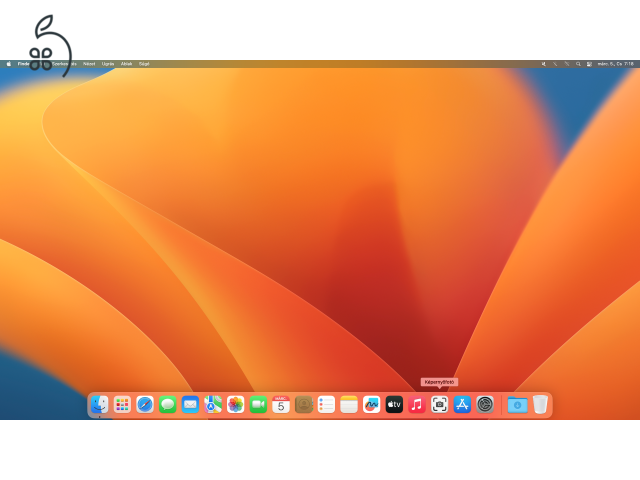The width and height of the screenshot is (640, 480).
Task: Open the Photos app in the Dock
Action: (236, 404)
